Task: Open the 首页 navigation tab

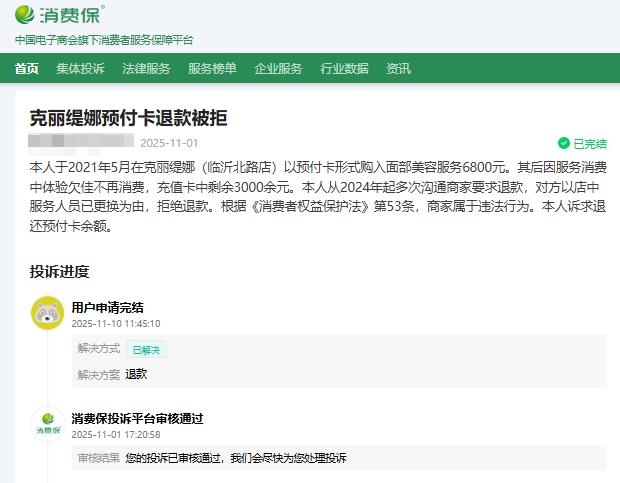Action: [27, 69]
